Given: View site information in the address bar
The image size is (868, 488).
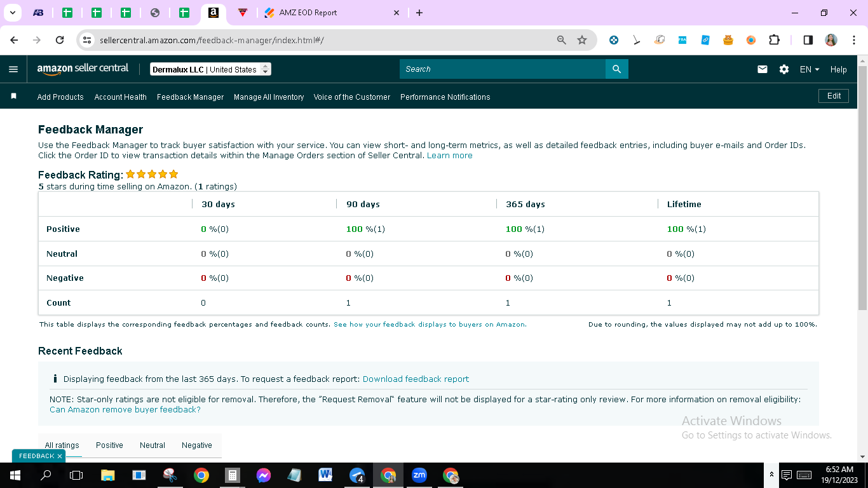Looking at the screenshot, I should point(88,40).
